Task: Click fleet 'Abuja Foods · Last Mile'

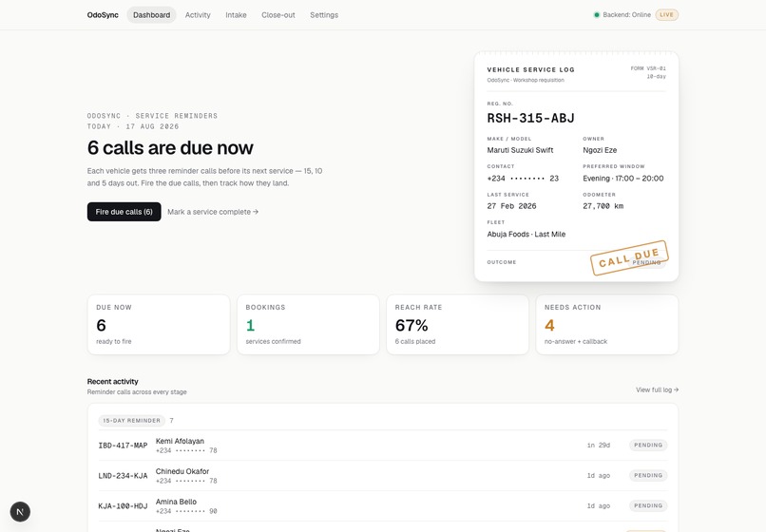Action: [527, 234]
